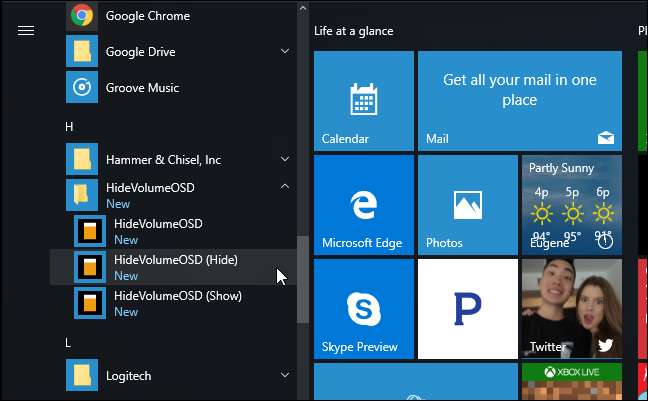Collapse the HideVolumeOSD folder
This screenshot has height=401, width=648.
(x=285, y=187)
